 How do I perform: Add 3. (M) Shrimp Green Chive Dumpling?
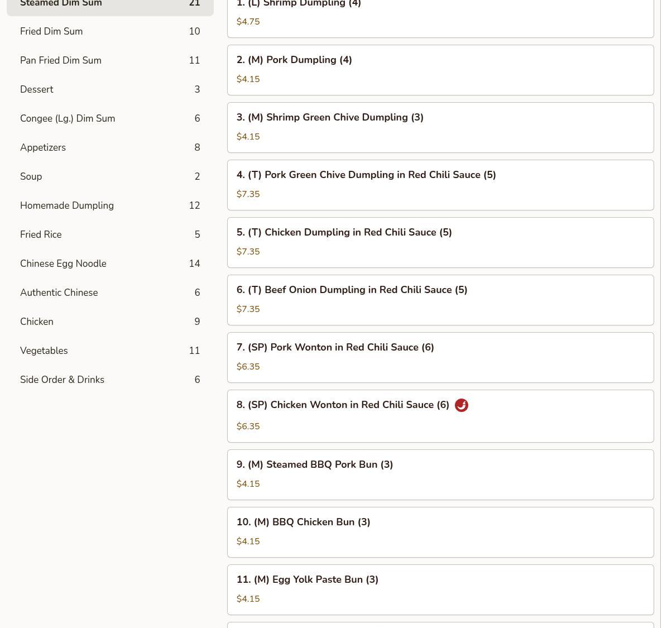point(440,128)
